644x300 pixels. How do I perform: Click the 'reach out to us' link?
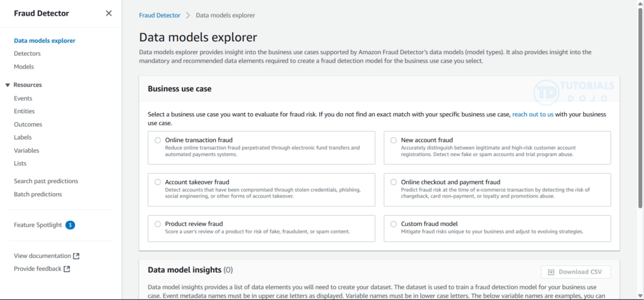pos(533,114)
